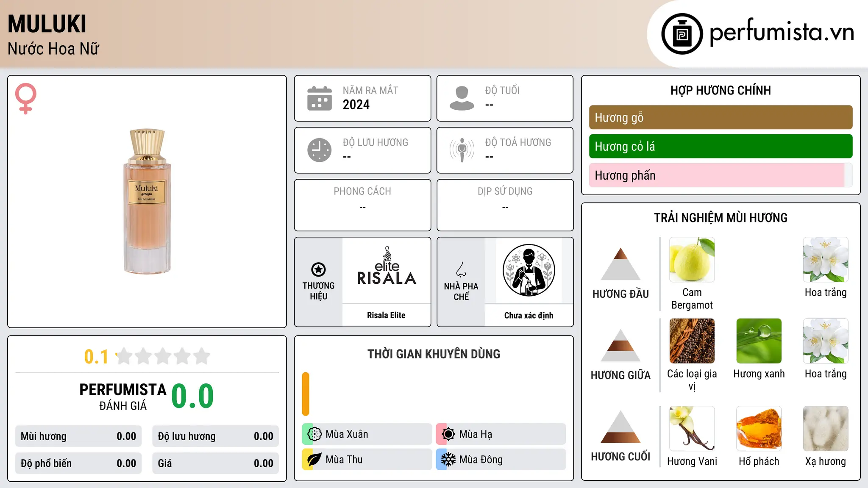Click the perfumista.vn site name text
The height and width of the screenshot is (488, 868).
click(x=782, y=32)
